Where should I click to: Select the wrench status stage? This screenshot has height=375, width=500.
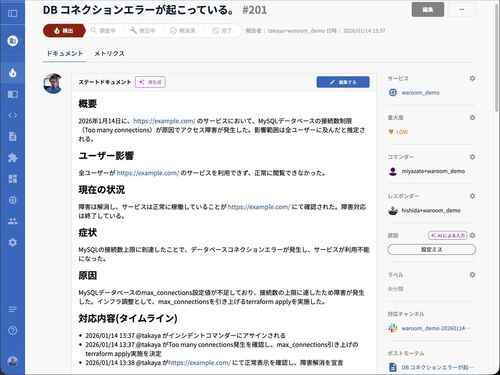(142, 31)
